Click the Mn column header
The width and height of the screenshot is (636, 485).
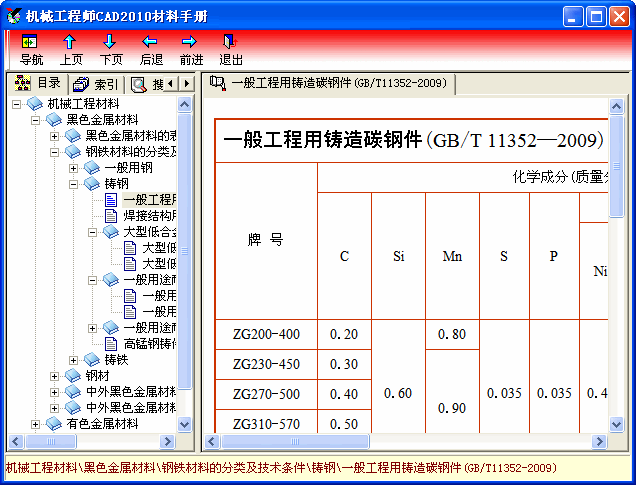[x=452, y=256]
